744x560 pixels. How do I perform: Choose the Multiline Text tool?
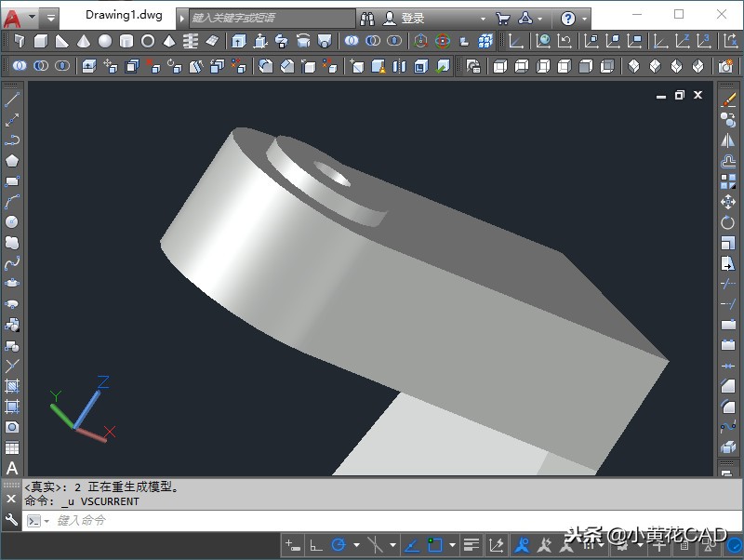(x=12, y=468)
